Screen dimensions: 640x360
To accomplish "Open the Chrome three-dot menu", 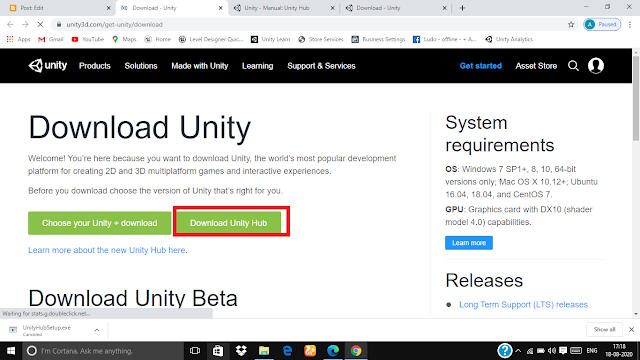I will tap(630, 24).
